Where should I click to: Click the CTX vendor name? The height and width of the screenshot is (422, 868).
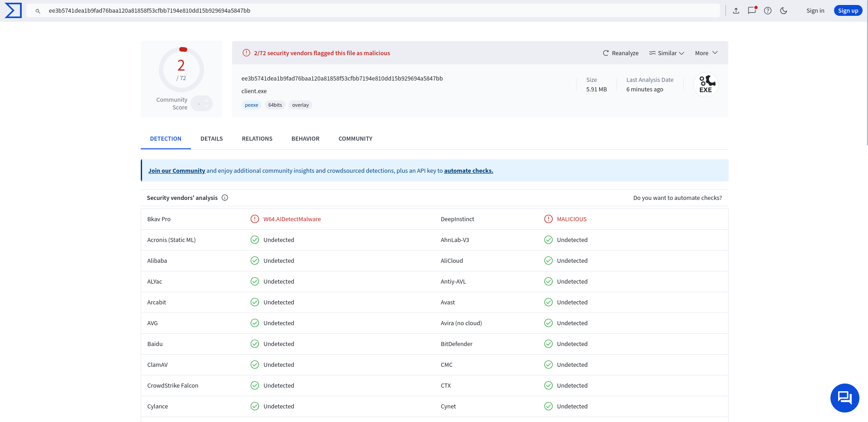446,385
